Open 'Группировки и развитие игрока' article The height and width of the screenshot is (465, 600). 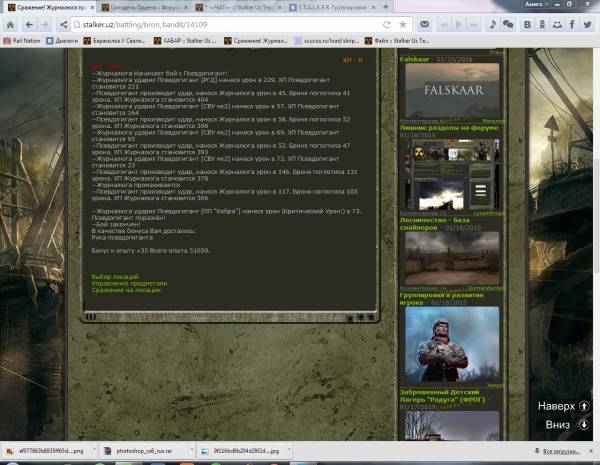tap(442, 299)
